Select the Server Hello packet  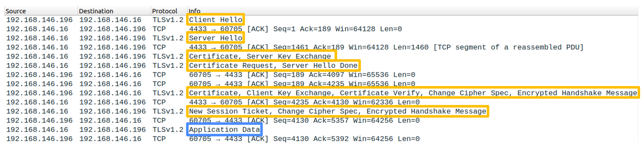tap(215, 38)
